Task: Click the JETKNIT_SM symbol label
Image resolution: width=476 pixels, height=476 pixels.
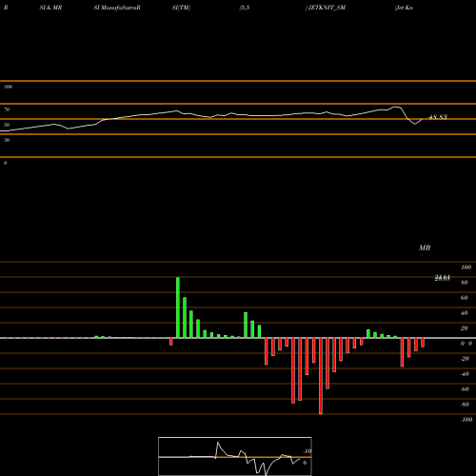Action: click(x=327, y=8)
